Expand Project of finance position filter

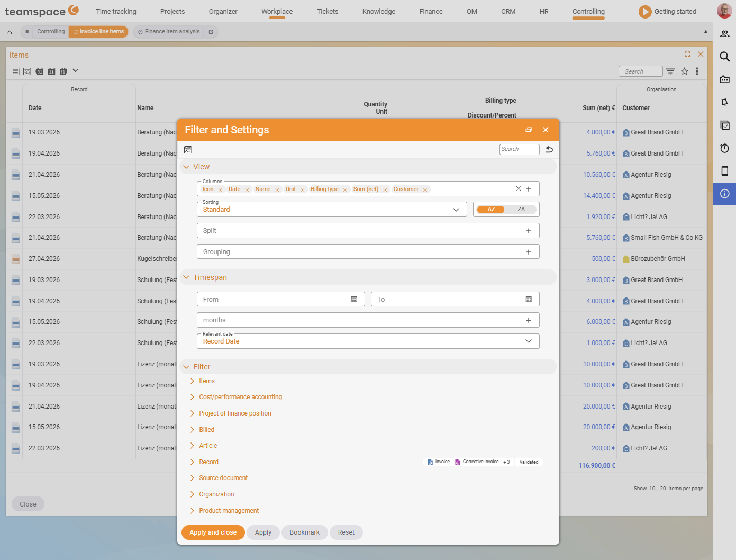[x=192, y=413]
